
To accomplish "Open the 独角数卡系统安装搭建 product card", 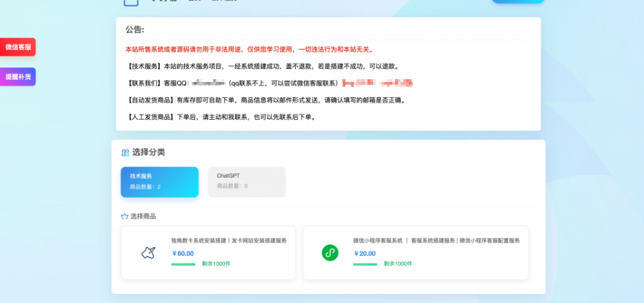I will pos(208,253).
